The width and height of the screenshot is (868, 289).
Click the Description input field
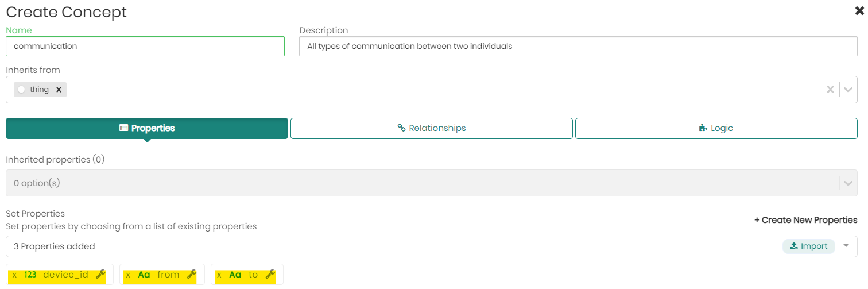tap(578, 46)
